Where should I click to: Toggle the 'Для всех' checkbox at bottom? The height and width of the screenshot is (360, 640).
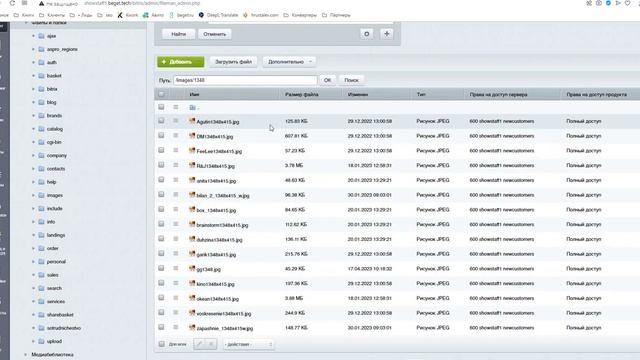(x=162, y=344)
